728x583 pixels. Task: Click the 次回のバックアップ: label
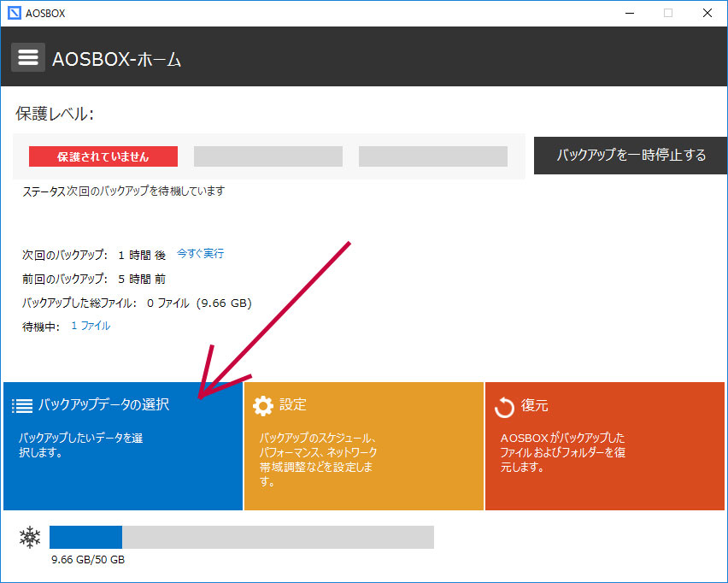coord(65,255)
